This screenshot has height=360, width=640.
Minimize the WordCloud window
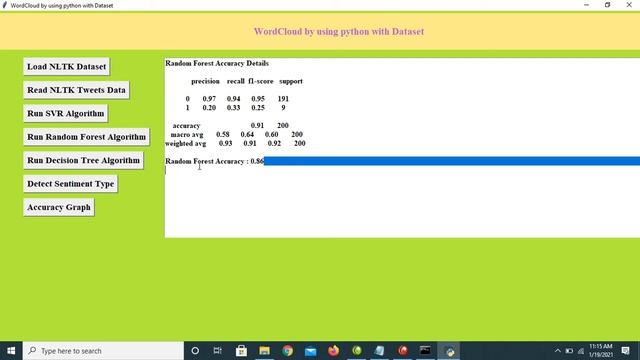coord(587,5)
